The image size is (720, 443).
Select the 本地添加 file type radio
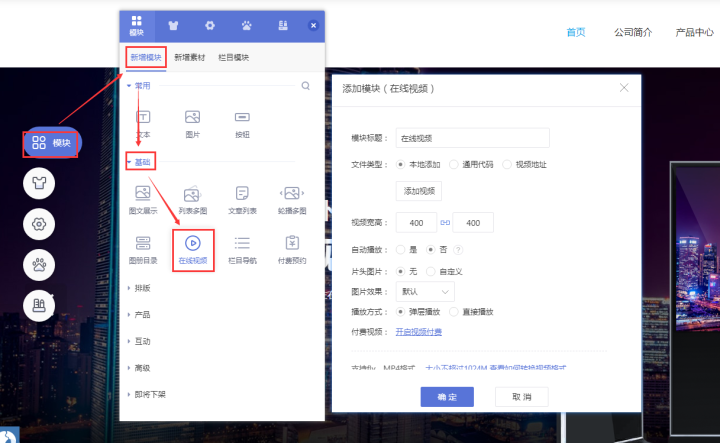[400, 164]
